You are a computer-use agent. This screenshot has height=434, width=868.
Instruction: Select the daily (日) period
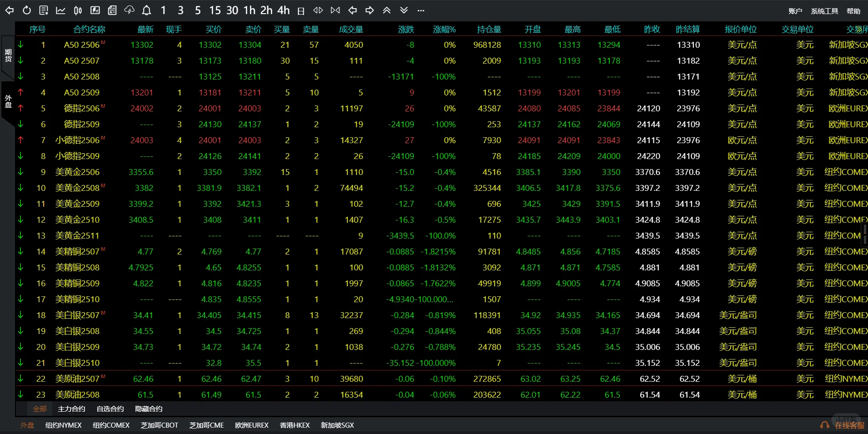point(301,11)
